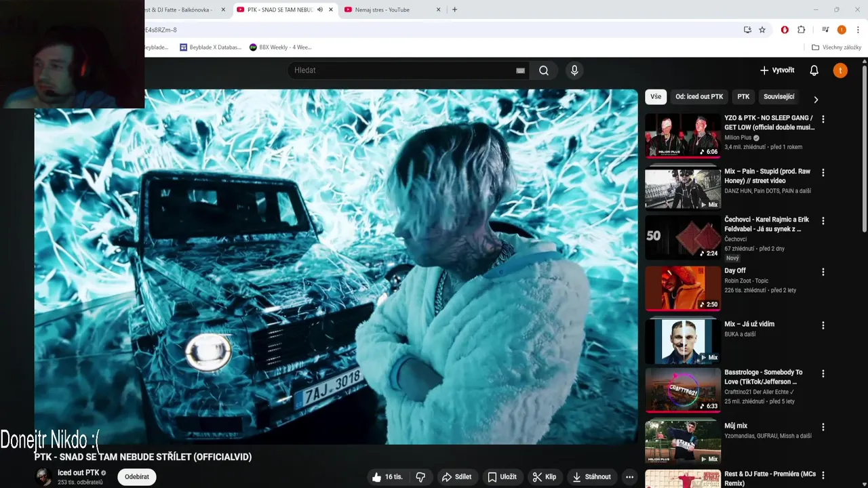The width and height of the screenshot is (868, 488).
Task: Open Chrome extensions puzzle icon
Action: pyautogui.click(x=802, y=30)
